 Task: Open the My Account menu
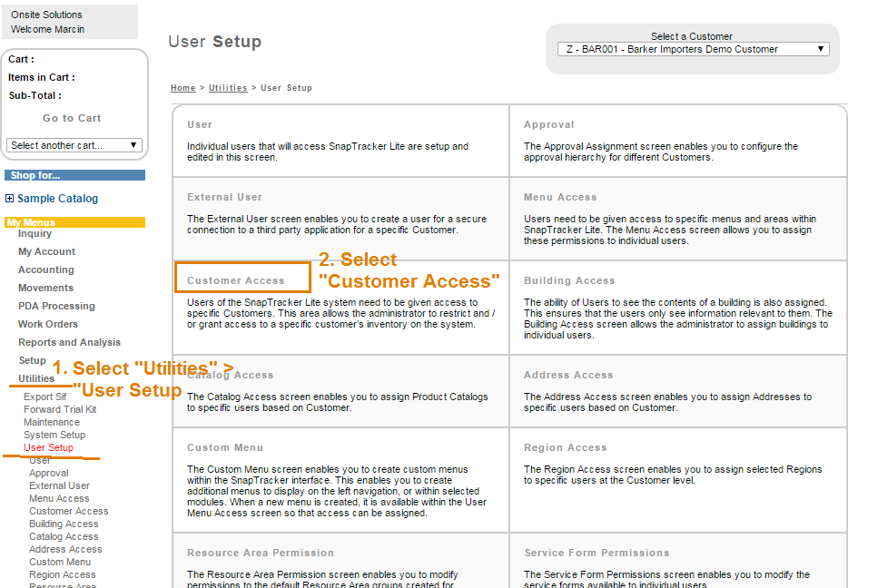click(46, 251)
